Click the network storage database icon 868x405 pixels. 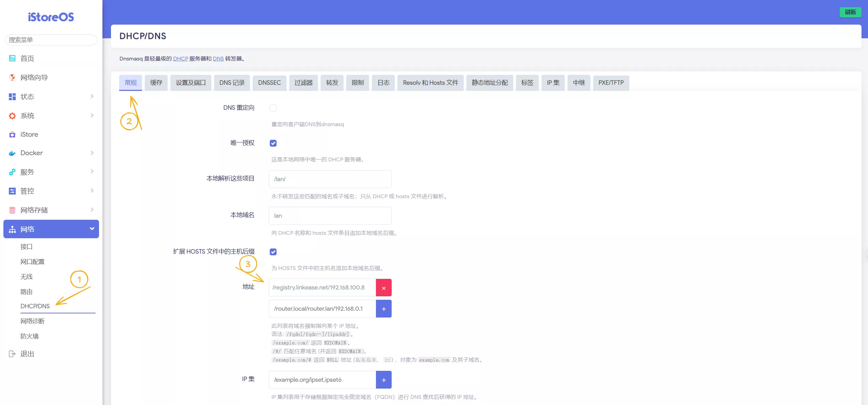point(12,210)
